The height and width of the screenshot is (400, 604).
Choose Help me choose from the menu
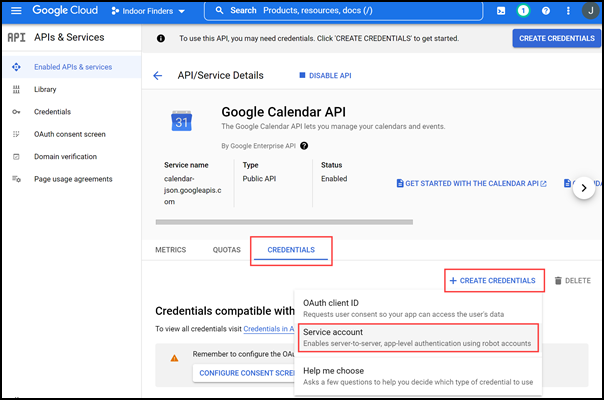pyautogui.click(x=418, y=376)
